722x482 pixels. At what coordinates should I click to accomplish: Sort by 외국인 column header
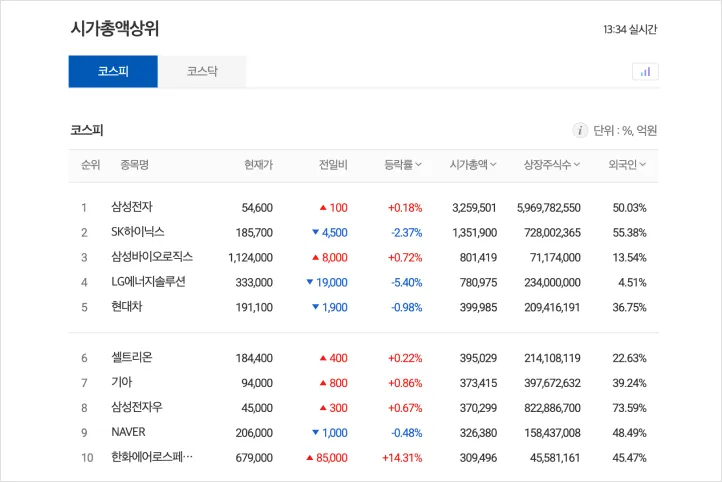tap(627, 165)
